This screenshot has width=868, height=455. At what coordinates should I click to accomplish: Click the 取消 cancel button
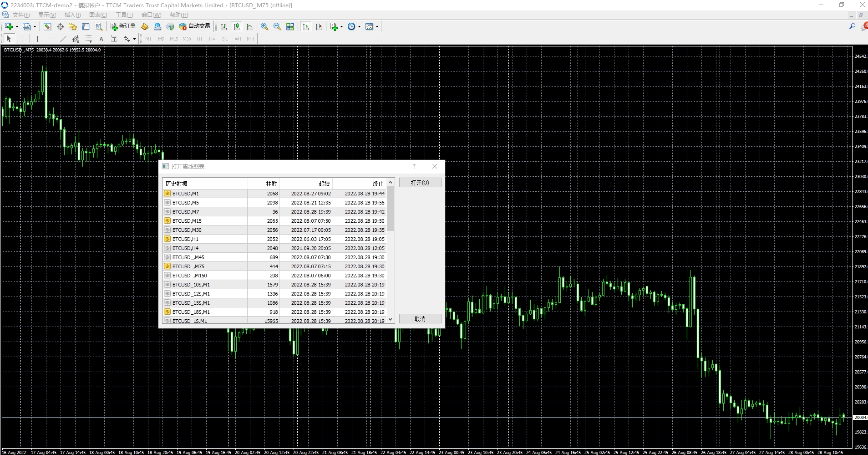pos(420,319)
